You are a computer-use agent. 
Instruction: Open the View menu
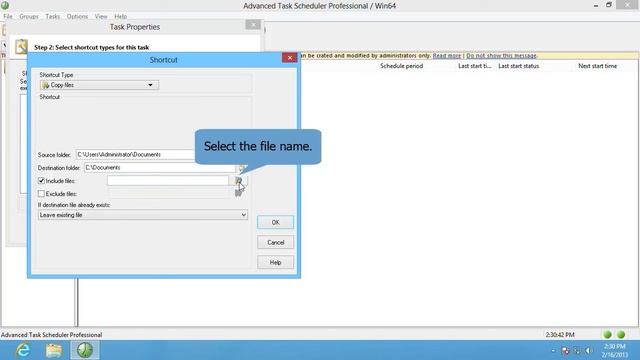pyautogui.click(x=101, y=16)
